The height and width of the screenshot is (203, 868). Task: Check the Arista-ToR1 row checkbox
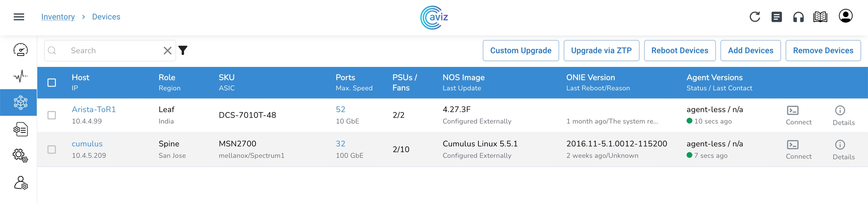click(52, 115)
